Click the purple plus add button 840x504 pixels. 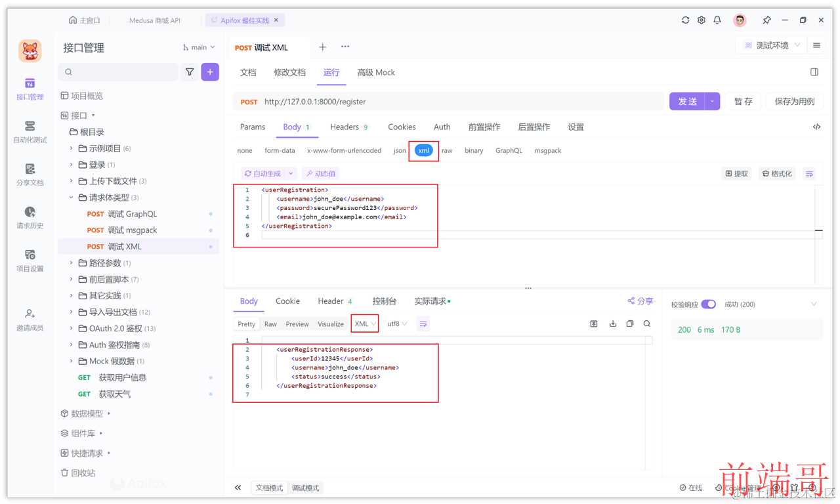tap(210, 72)
